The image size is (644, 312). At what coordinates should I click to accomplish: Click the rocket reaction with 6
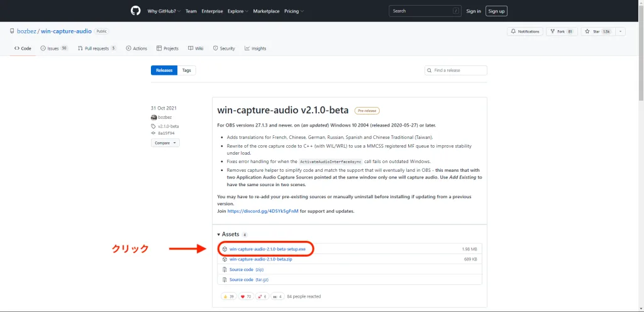tap(262, 296)
